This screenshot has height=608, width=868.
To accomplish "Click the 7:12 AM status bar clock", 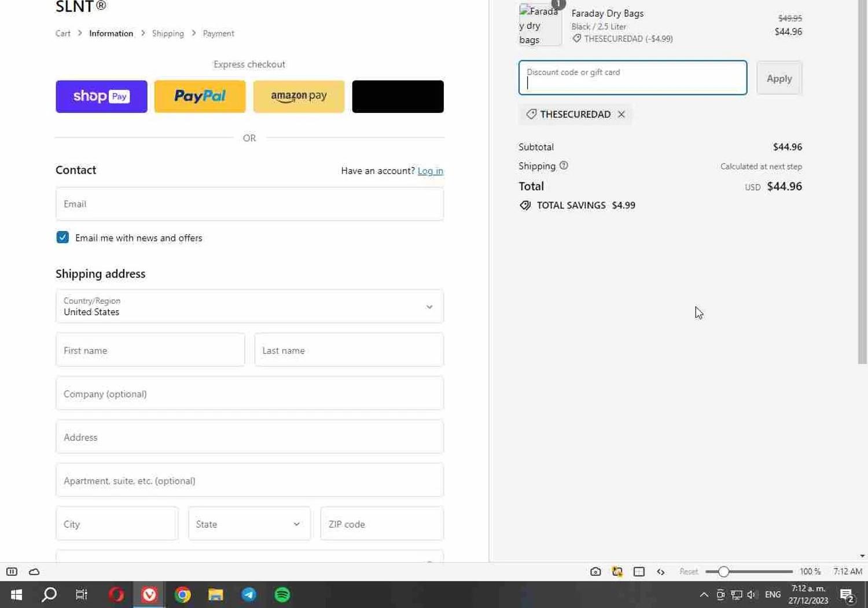I will pyautogui.click(x=848, y=572).
